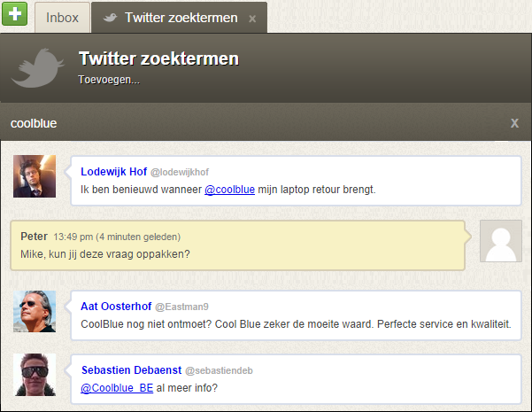Viewport: 532px width, 412px height.
Task: Click the small bird icon in tab
Action: pos(111,18)
